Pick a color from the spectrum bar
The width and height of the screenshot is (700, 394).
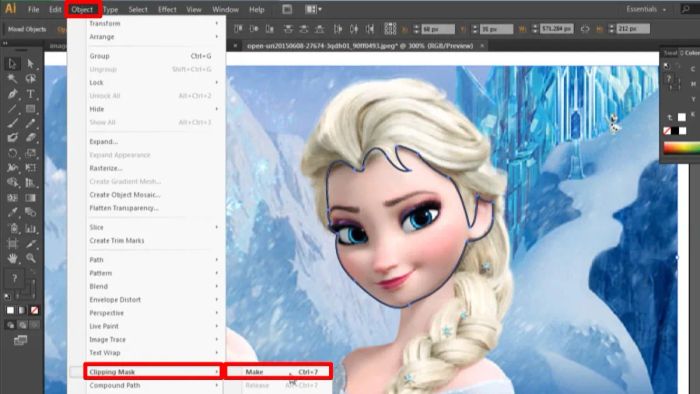(682, 148)
